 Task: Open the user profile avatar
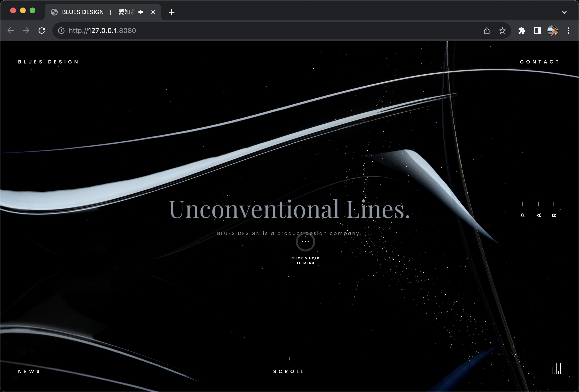[553, 31]
